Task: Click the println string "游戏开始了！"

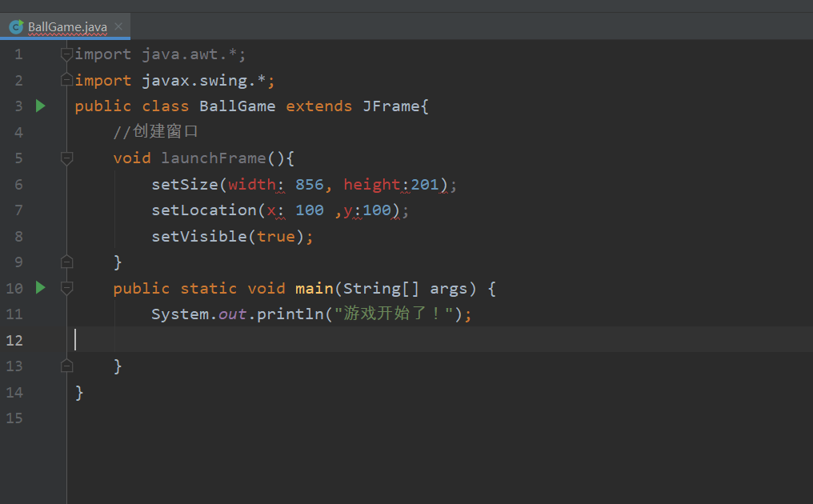Action: click(394, 314)
